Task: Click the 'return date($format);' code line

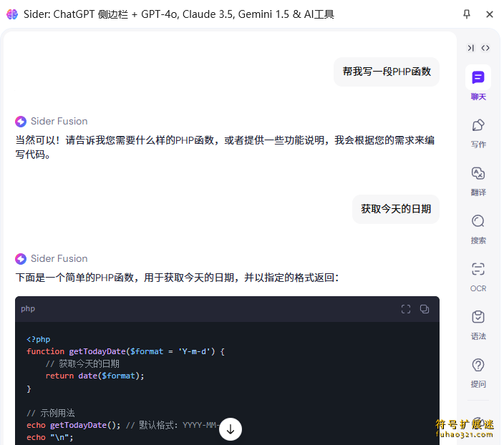Action: 94,376
